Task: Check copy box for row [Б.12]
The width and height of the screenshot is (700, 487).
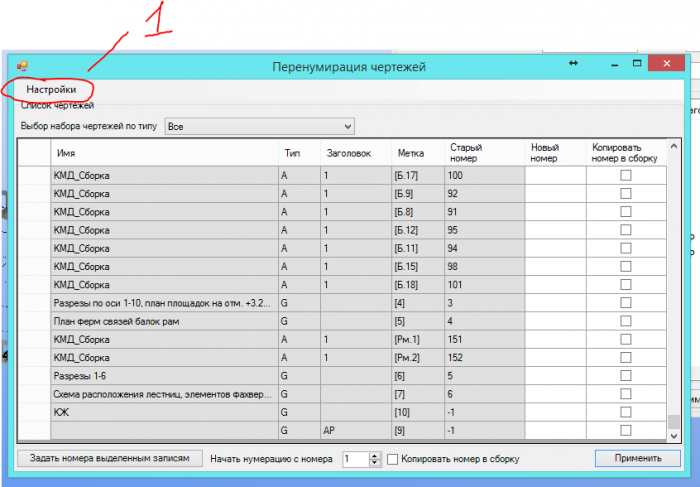Action: pos(626,230)
